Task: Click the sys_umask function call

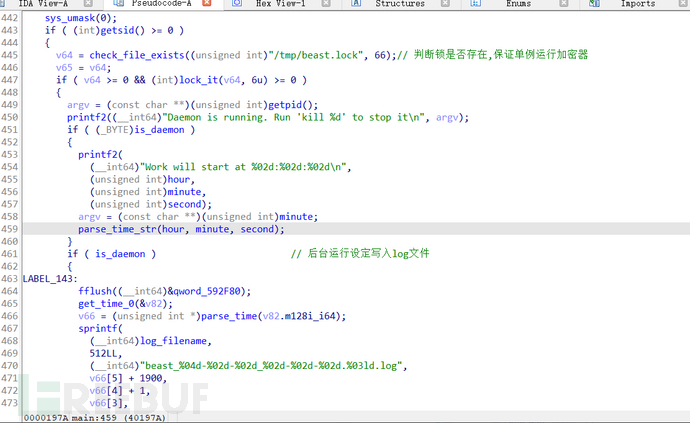Action: point(70,18)
